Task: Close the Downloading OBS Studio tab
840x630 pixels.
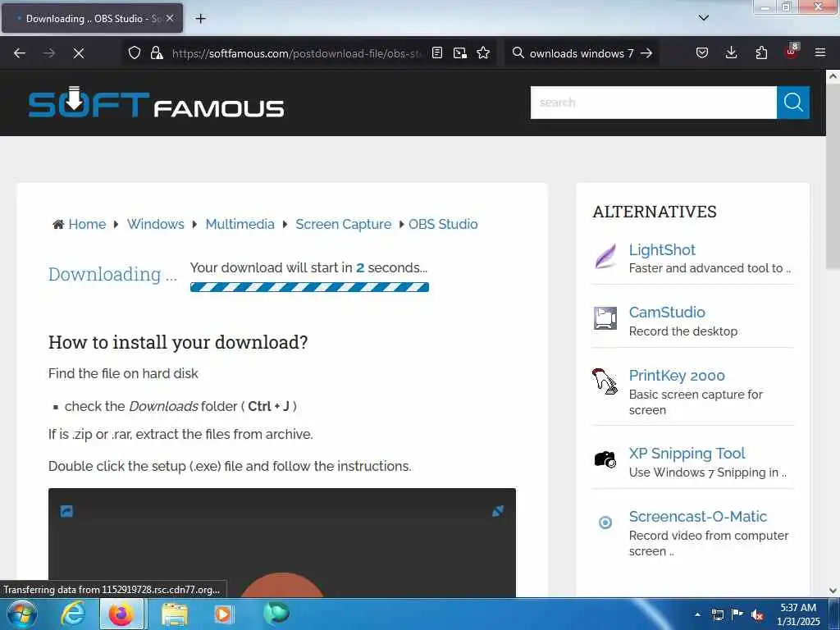Action: point(170,18)
